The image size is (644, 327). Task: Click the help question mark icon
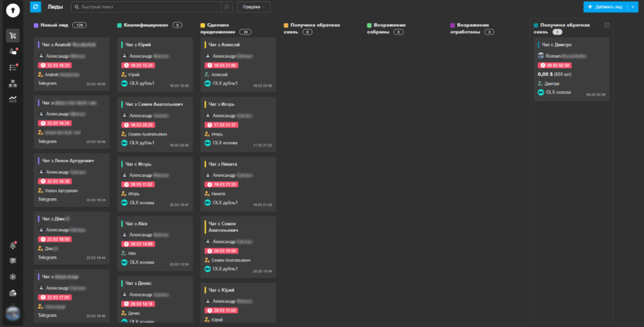(13, 260)
